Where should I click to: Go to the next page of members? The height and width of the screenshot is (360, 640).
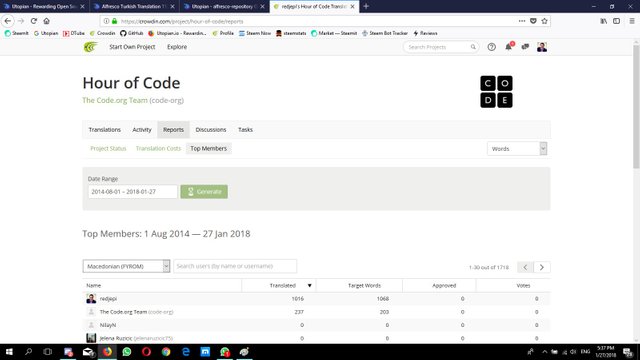click(542, 267)
